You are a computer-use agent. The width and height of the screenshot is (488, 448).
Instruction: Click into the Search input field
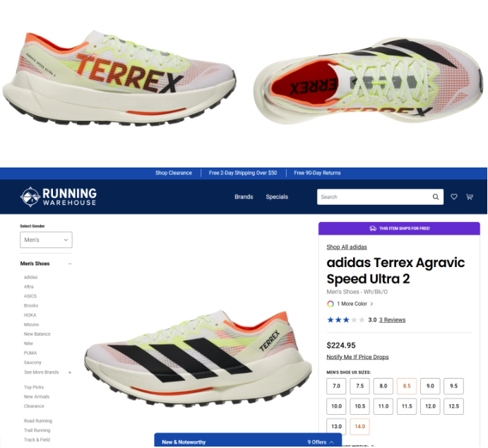point(374,196)
